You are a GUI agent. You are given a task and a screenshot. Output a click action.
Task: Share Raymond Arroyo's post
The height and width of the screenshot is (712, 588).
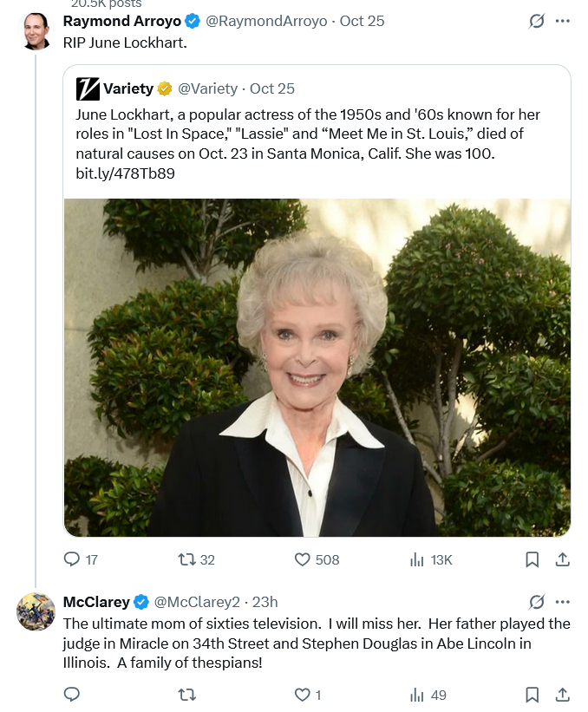coord(562,559)
